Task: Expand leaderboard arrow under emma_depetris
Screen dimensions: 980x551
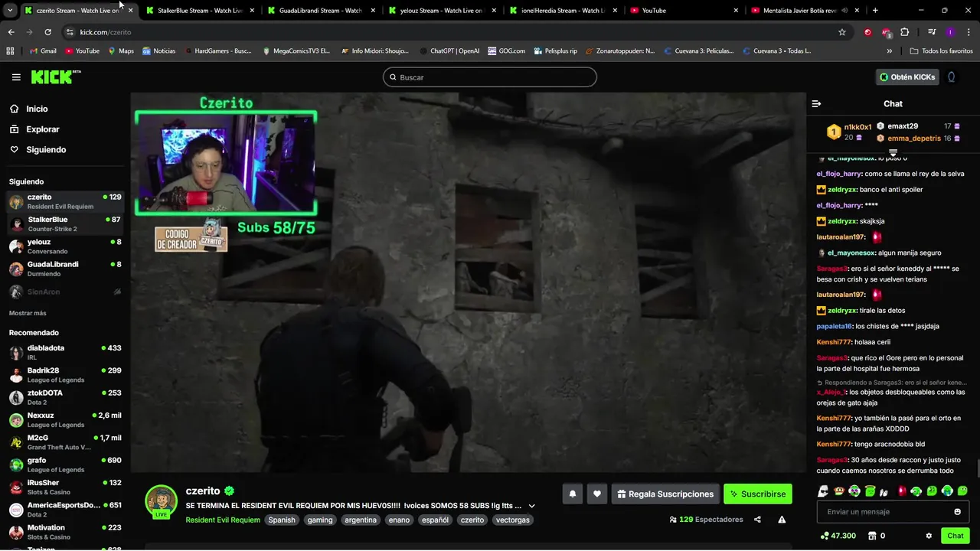Action: pos(893,152)
